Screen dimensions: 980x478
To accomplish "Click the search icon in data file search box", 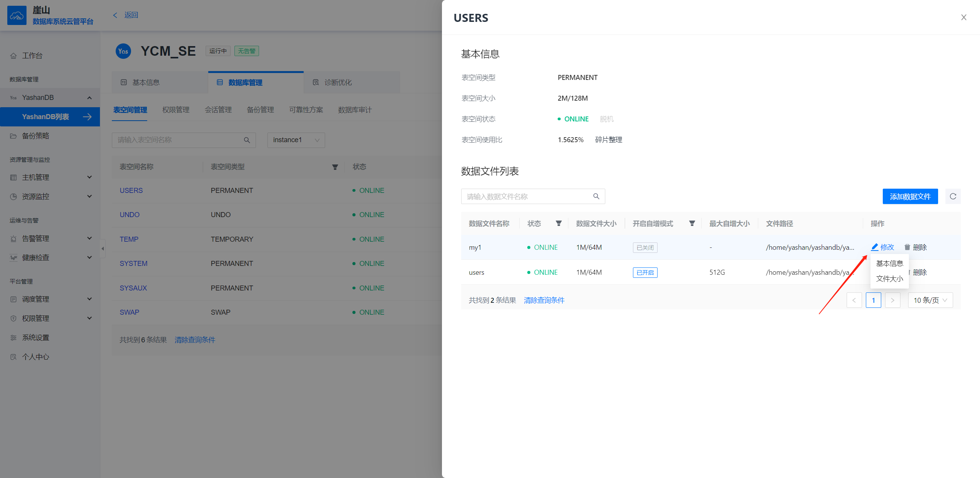I will click(596, 196).
